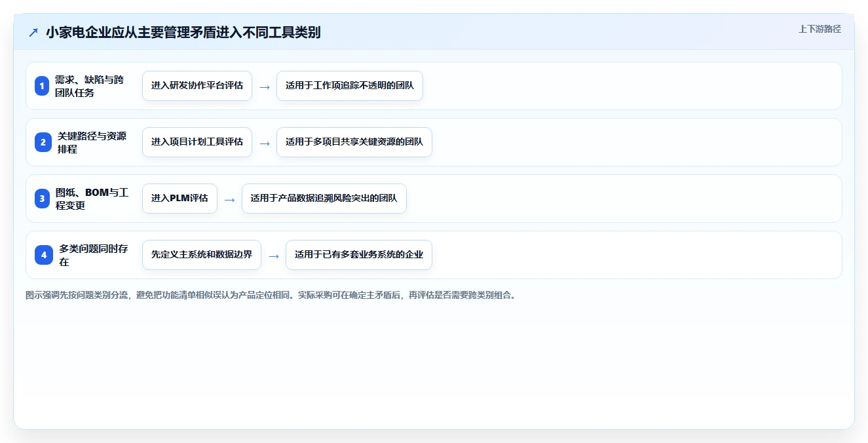This screenshot has width=868, height=443.
Task: Click the 多类问题同时存在 label
Action: coord(94,255)
